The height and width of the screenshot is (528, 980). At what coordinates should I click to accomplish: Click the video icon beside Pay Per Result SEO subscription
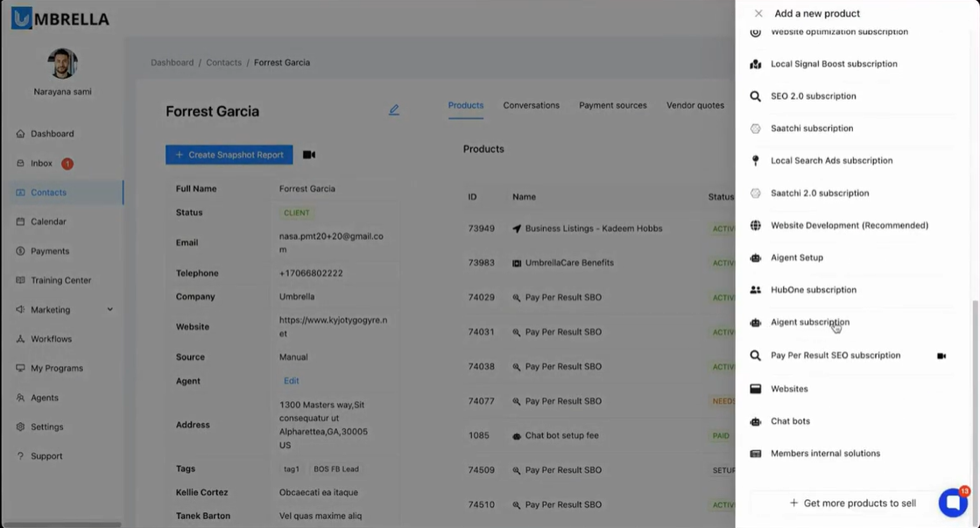point(941,356)
